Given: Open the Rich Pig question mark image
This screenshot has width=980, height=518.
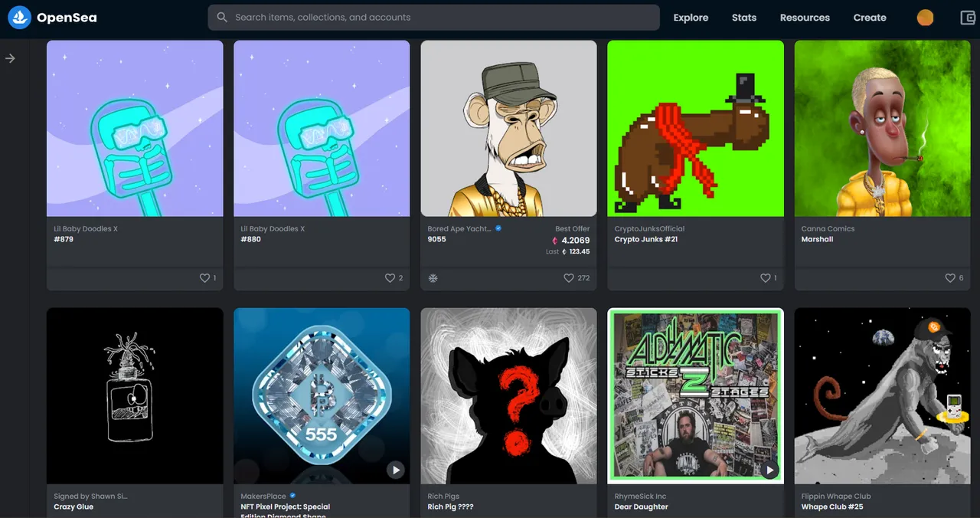Looking at the screenshot, I should tap(508, 395).
